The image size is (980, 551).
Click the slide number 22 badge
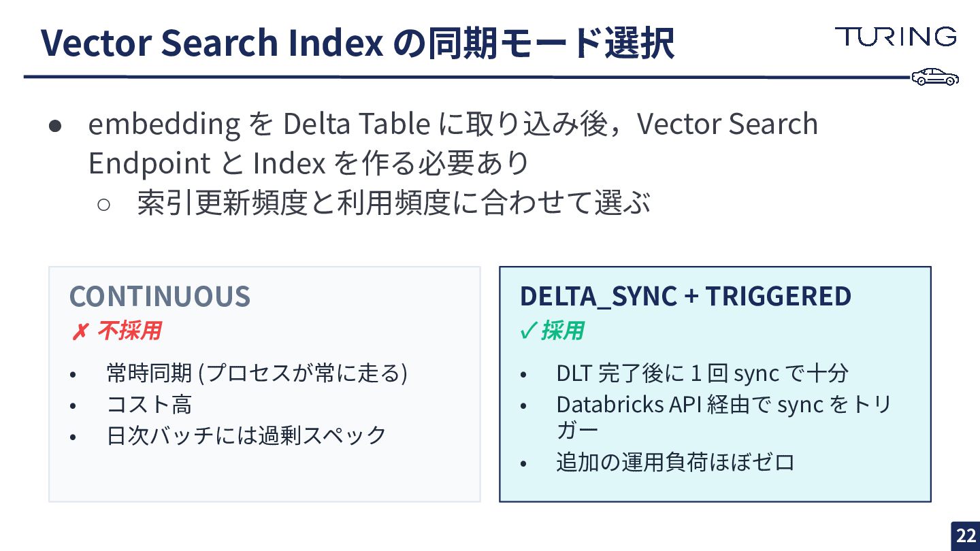[x=966, y=536]
